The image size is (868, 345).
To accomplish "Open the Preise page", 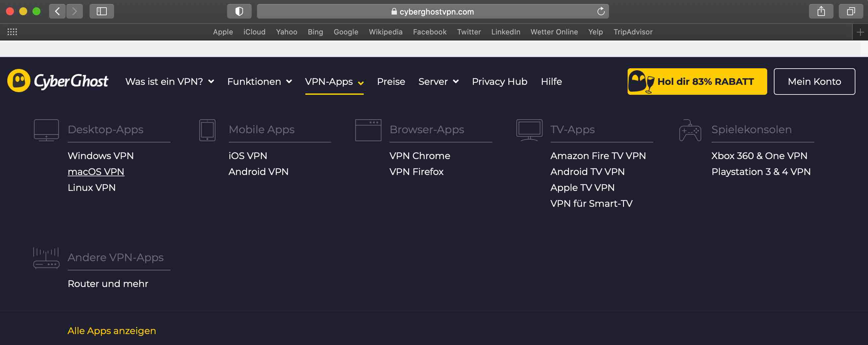I will pyautogui.click(x=391, y=82).
